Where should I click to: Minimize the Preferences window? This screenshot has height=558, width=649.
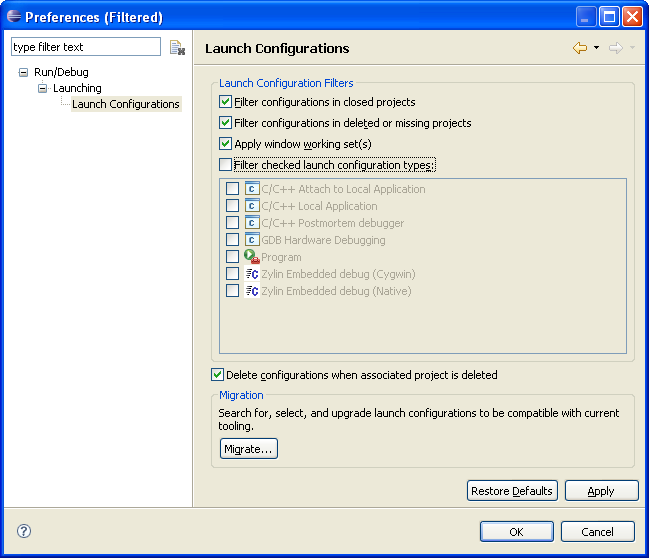pyautogui.click(x=586, y=17)
